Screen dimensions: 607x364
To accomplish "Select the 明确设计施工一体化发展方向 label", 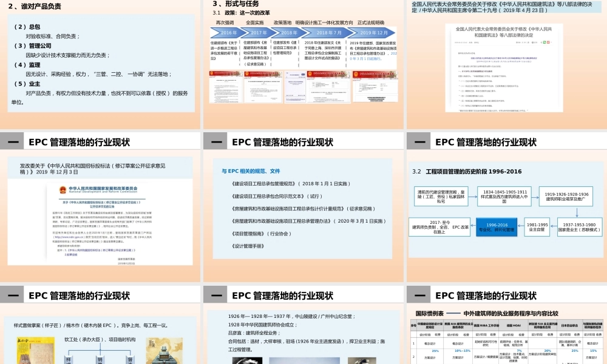I will (x=324, y=22).
